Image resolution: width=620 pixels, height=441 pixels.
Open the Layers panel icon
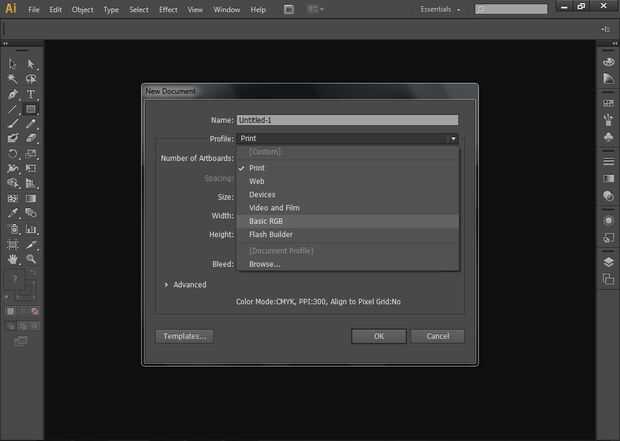609,262
